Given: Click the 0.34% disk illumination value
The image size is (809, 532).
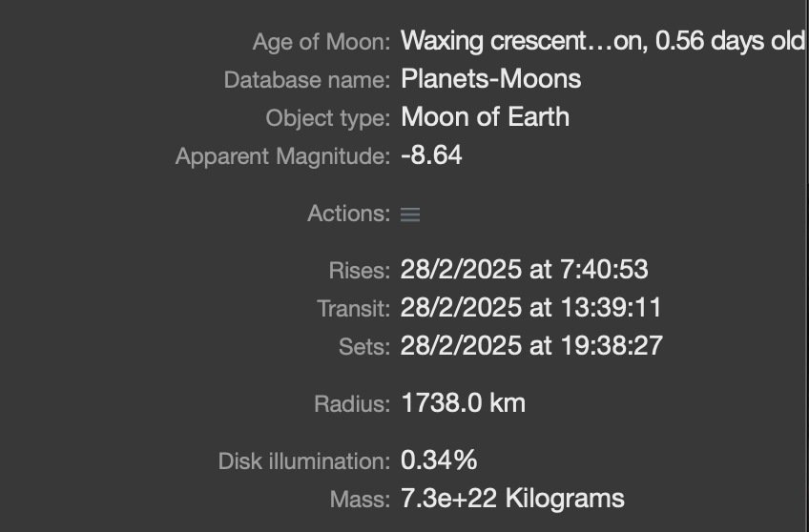Looking at the screenshot, I should click(x=438, y=460).
